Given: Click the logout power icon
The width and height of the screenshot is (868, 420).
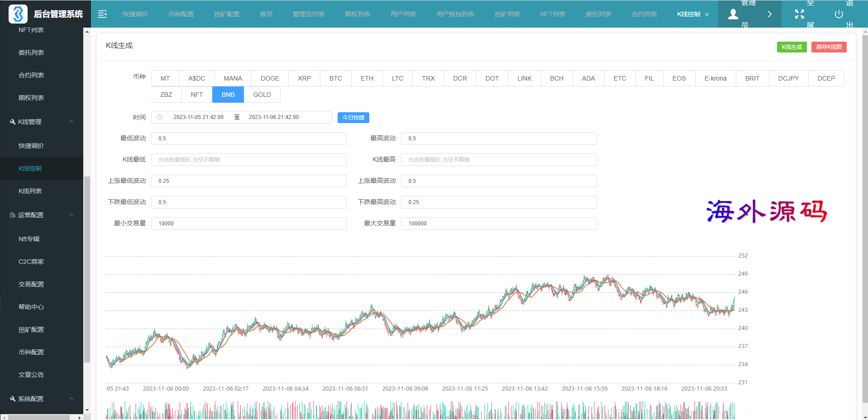Looking at the screenshot, I should (x=839, y=14).
